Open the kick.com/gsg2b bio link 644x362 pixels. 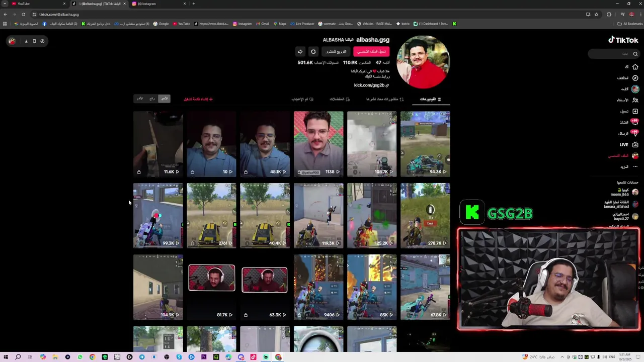[x=371, y=85]
